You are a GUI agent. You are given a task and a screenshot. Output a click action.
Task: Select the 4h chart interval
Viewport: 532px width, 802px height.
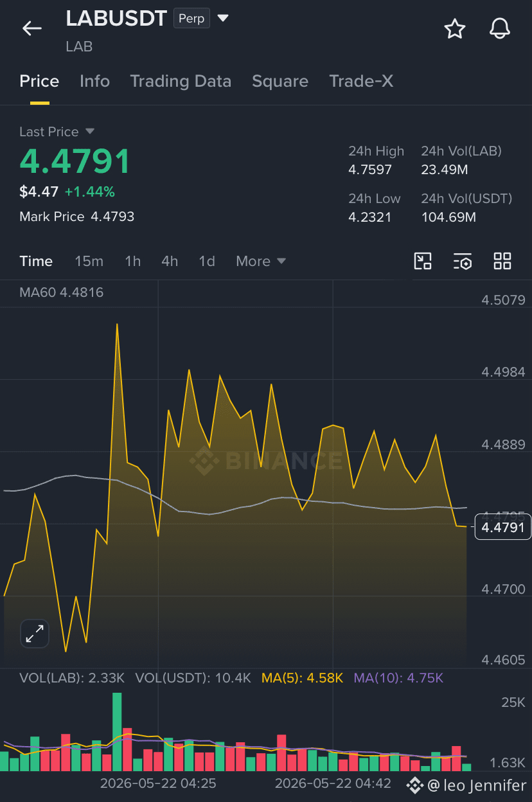tap(170, 261)
